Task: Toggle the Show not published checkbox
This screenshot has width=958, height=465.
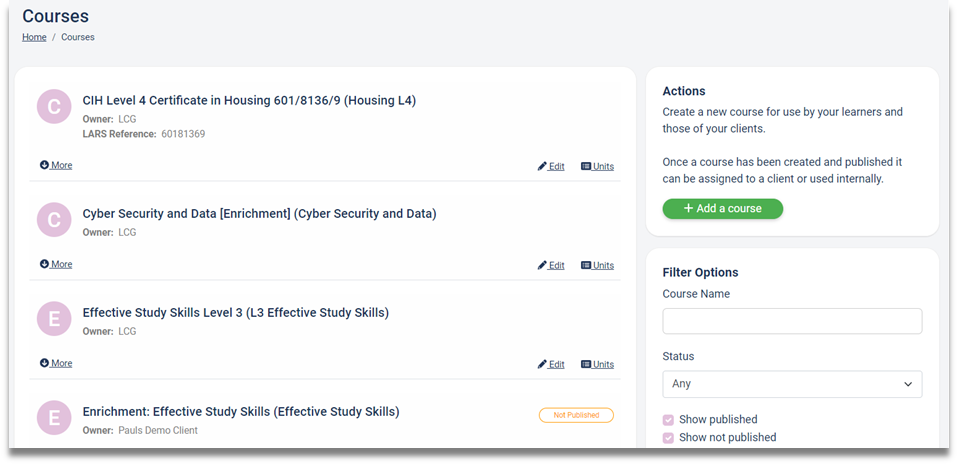Action: click(668, 438)
